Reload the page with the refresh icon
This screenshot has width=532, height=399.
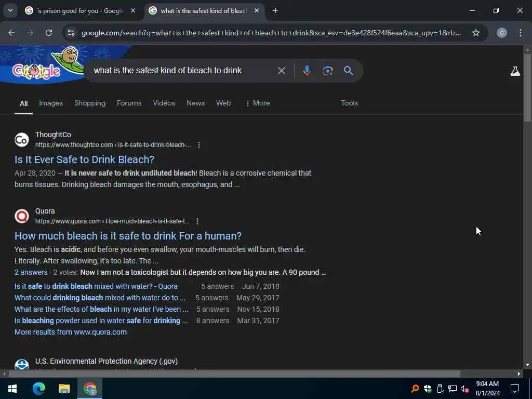click(49, 33)
